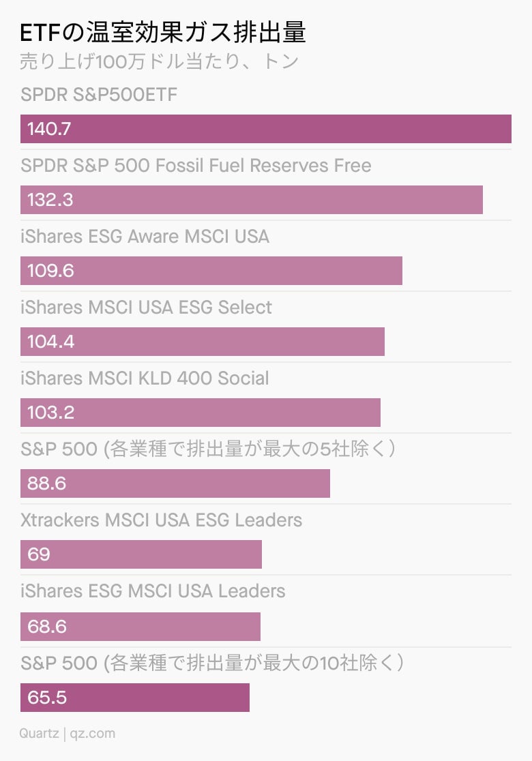Select the 104.4 bar for ESG Select
Viewport: 532px width, 761px height.
(x=203, y=341)
